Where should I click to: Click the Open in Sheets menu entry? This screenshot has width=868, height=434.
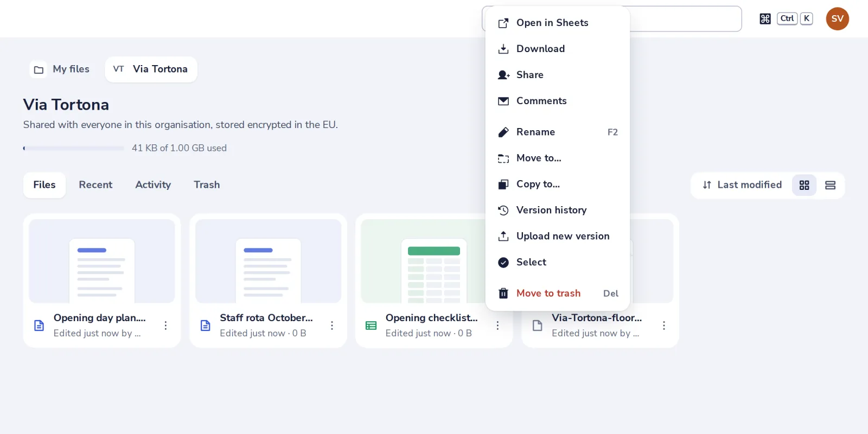558,23
